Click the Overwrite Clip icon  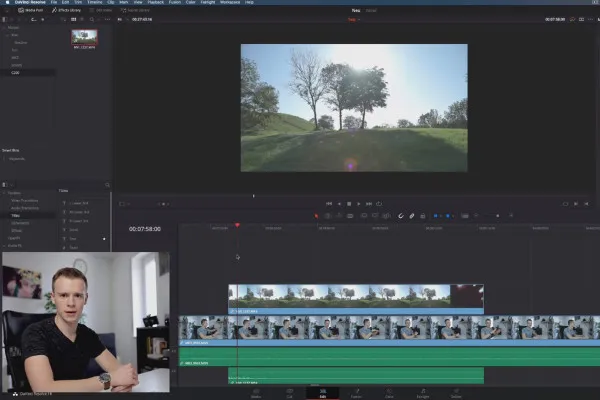(375, 216)
